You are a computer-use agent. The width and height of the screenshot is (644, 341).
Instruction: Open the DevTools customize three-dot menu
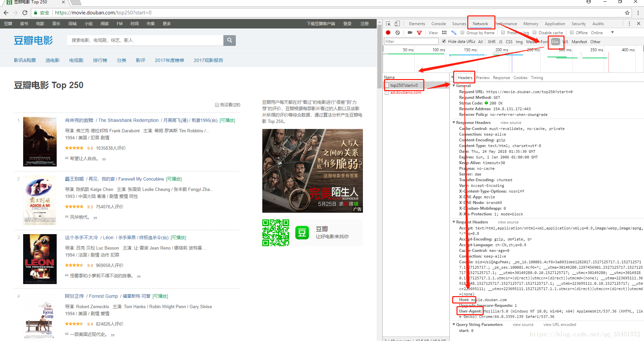(x=629, y=24)
